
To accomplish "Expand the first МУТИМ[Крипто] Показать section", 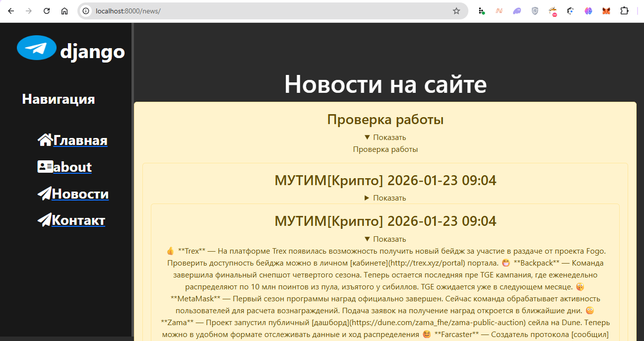I will 385,198.
